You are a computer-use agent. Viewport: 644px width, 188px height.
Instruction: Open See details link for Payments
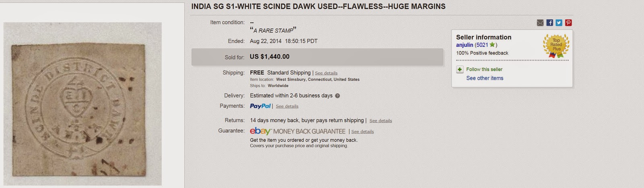coord(287,107)
